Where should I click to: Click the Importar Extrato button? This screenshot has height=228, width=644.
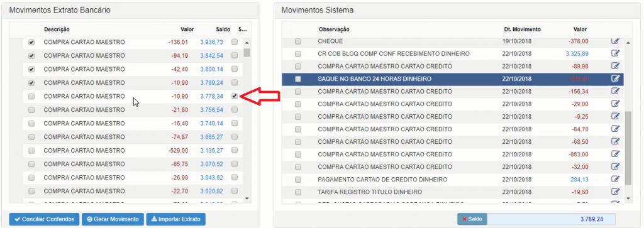tap(176, 219)
